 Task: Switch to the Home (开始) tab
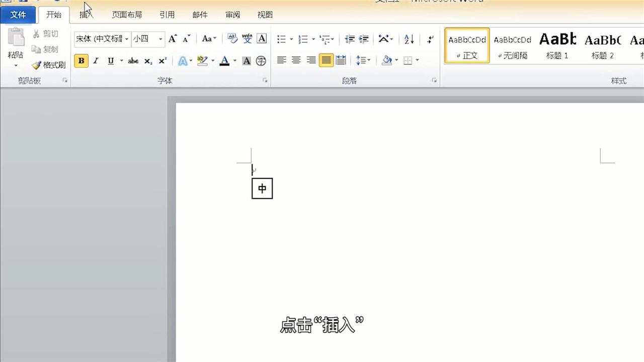(54, 15)
